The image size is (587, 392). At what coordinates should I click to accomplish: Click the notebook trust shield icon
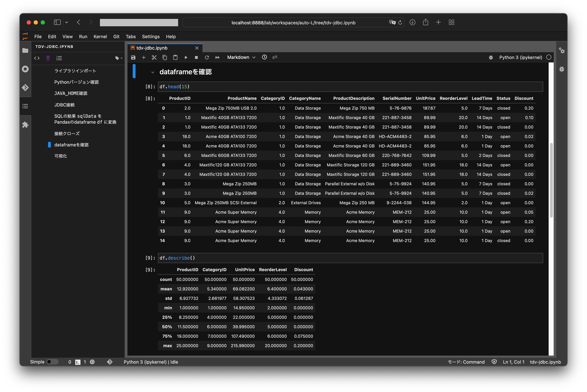(494, 362)
